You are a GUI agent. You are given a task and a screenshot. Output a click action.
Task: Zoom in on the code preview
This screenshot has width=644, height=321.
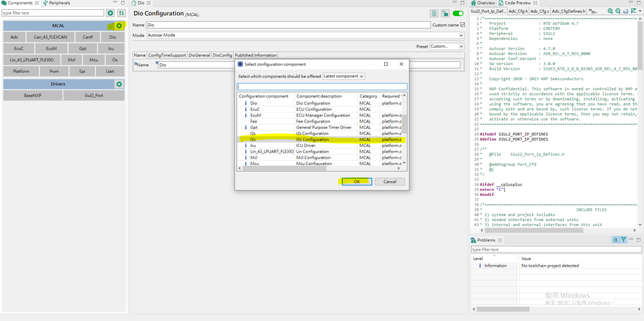(x=610, y=11)
